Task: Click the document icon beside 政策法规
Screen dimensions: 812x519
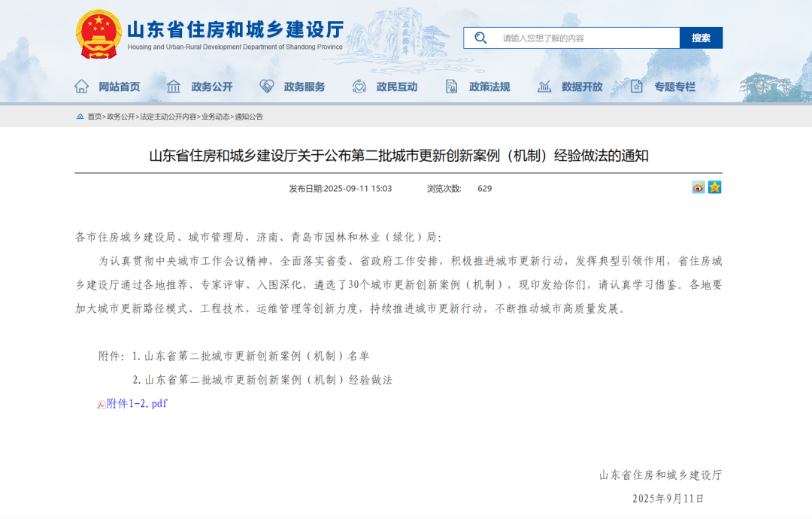Action: click(x=452, y=86)
